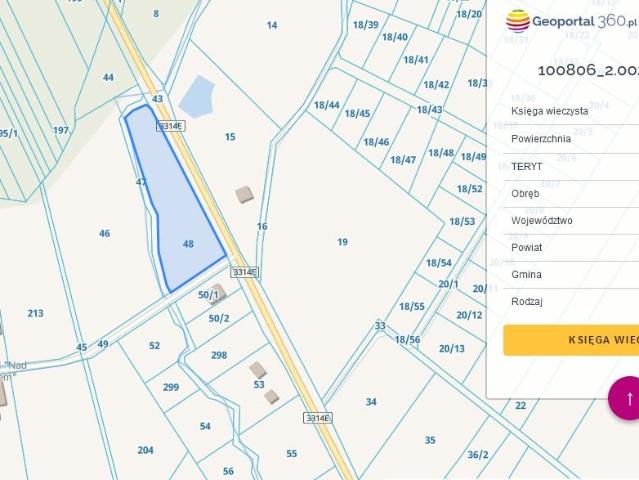This screenshot has height=480, width=639.
Task: Click parcel label 14
Action: point(272,25)
